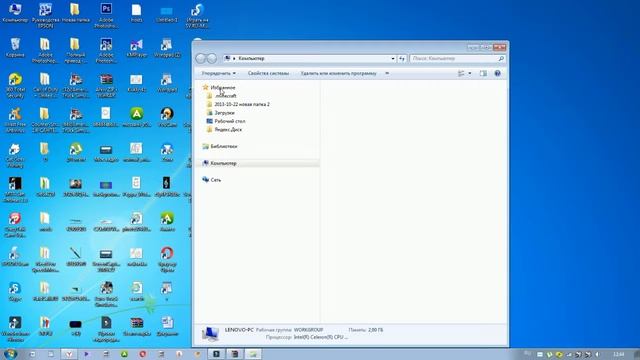Go back with Explorer's back arrow
The height and width of the screenshot is (360, 640).
[x=201, y=58]
